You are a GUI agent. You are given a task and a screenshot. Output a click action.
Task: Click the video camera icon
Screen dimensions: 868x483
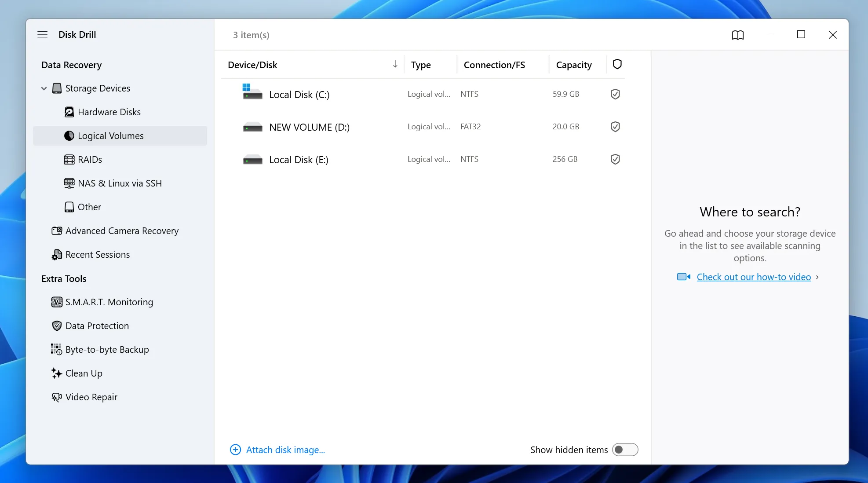[x=683, y=277]
